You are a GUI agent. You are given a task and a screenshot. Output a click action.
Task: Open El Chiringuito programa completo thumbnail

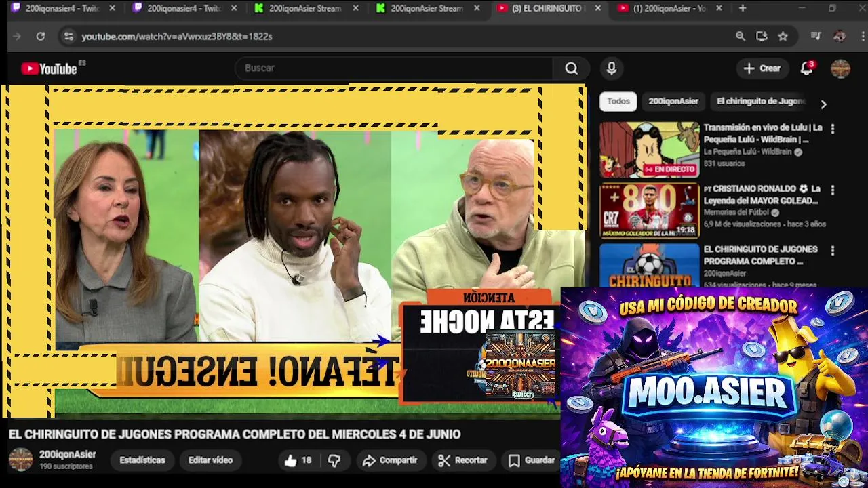pyautogui.click(x=649, y=265)
